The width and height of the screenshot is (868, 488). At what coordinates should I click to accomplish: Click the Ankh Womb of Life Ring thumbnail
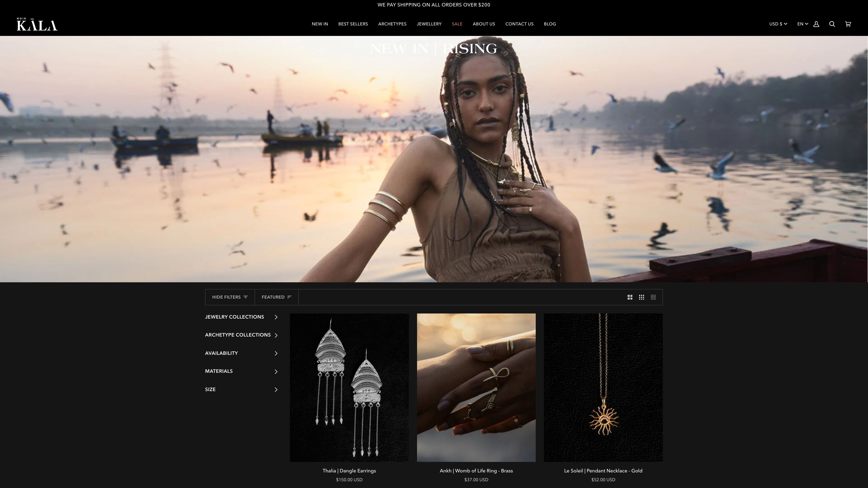[476, 387]
